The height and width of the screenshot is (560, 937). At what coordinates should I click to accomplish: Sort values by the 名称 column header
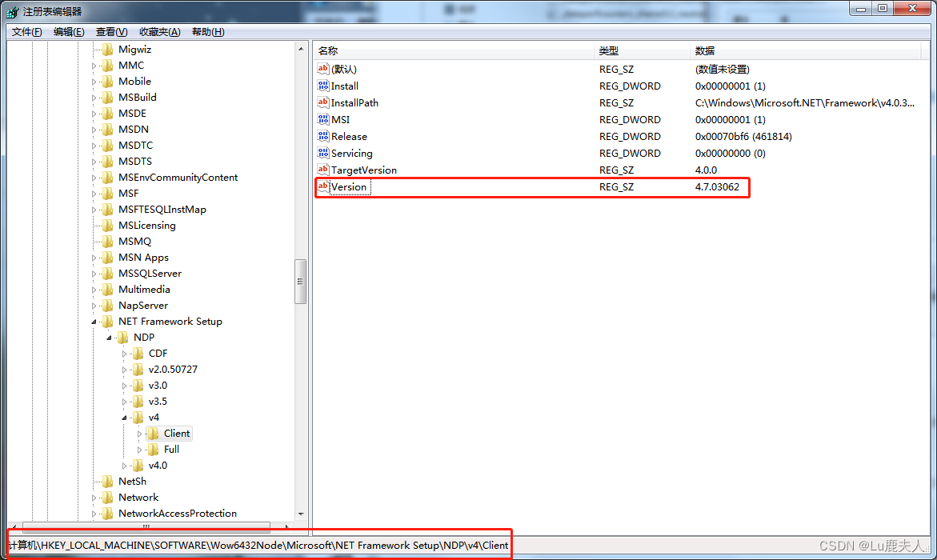[x=448, y=50]
